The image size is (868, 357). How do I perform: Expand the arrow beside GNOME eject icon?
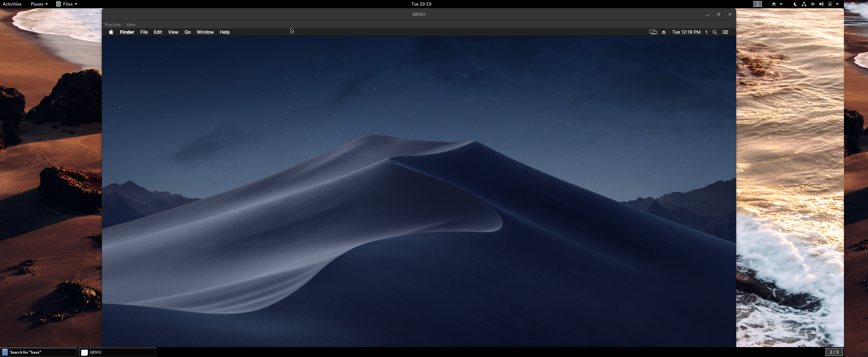coord(781,4)
